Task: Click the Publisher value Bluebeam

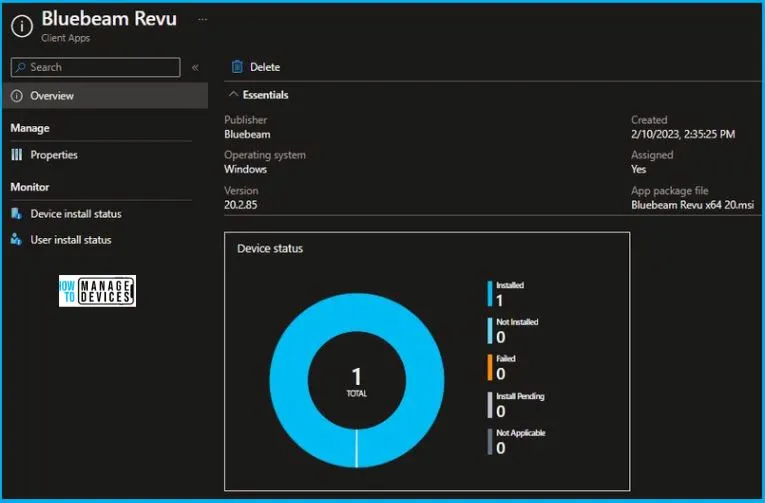Action: (247, 135)
